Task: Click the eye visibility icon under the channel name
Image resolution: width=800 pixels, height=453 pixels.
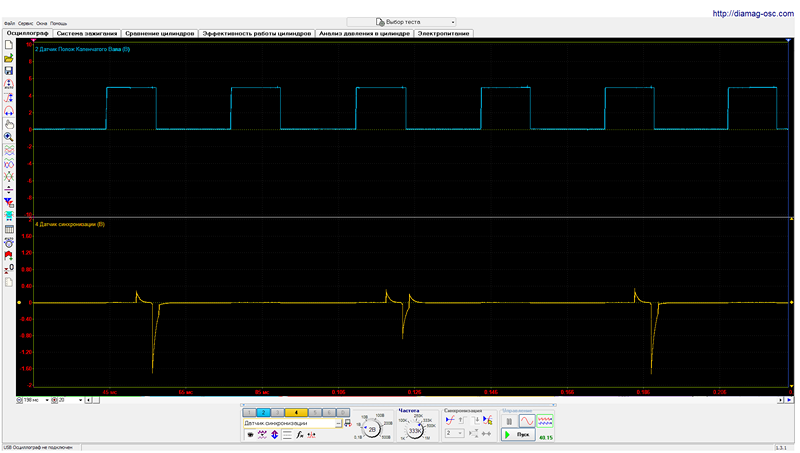Action: 250,435
